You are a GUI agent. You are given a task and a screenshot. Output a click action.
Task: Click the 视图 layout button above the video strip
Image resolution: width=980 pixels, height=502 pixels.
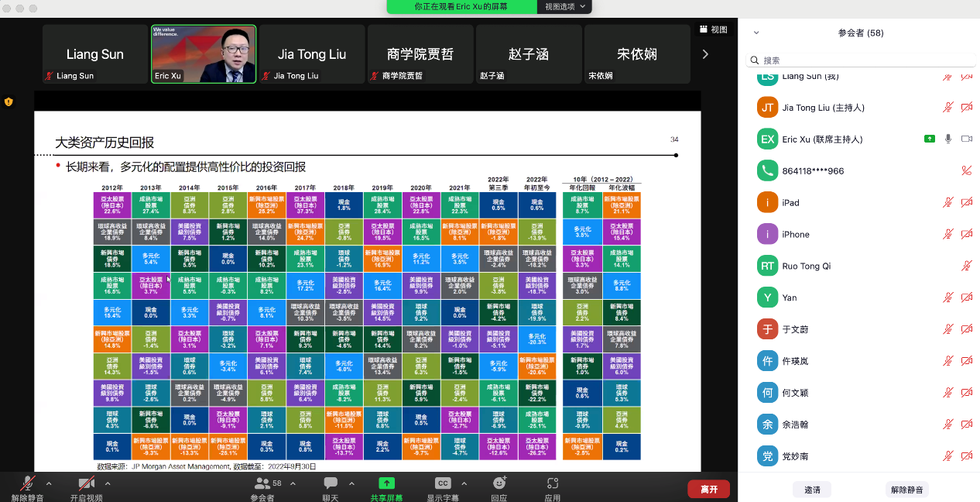pyautogui.click(x=713, y=29)
